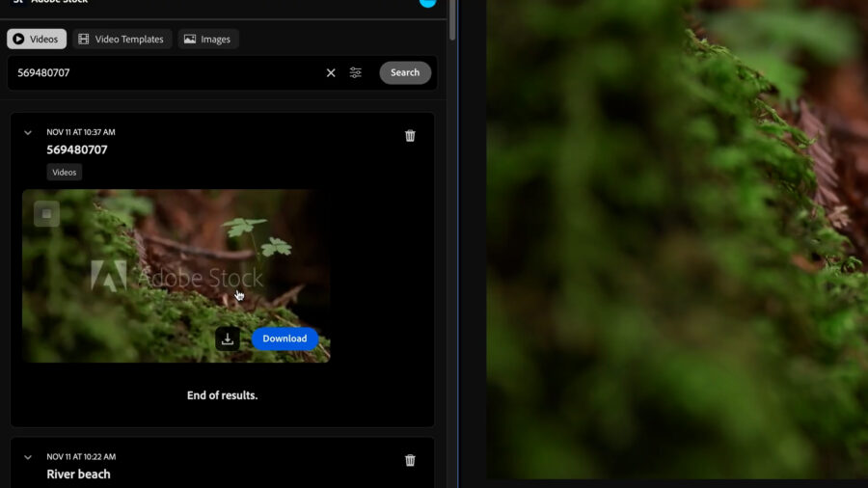Viewport: 868px width, 488px height.
Task: Switch to the Video Templates tab
Action: 122,40
